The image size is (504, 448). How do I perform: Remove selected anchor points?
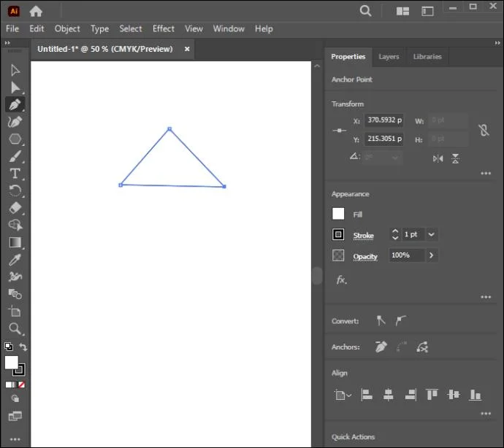coord(381,347)
